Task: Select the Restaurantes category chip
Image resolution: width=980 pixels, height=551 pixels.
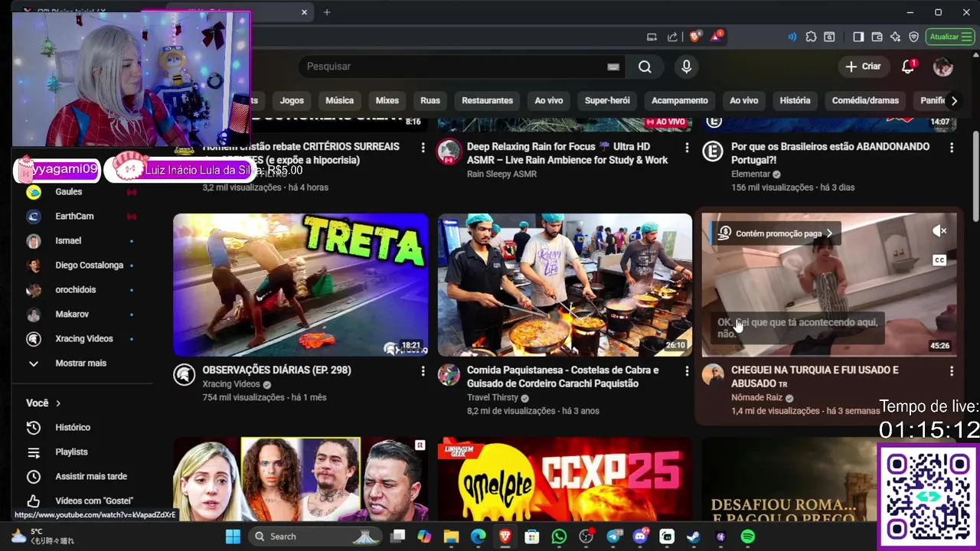Action: click(x=487, y=100)
